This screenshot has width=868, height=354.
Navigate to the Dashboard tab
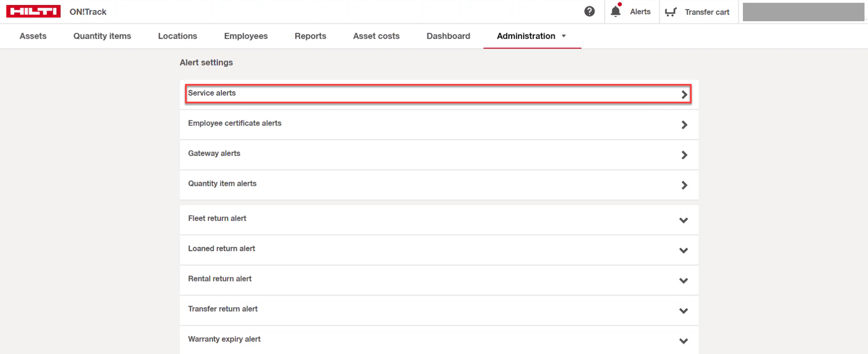(x=448, y=36)
